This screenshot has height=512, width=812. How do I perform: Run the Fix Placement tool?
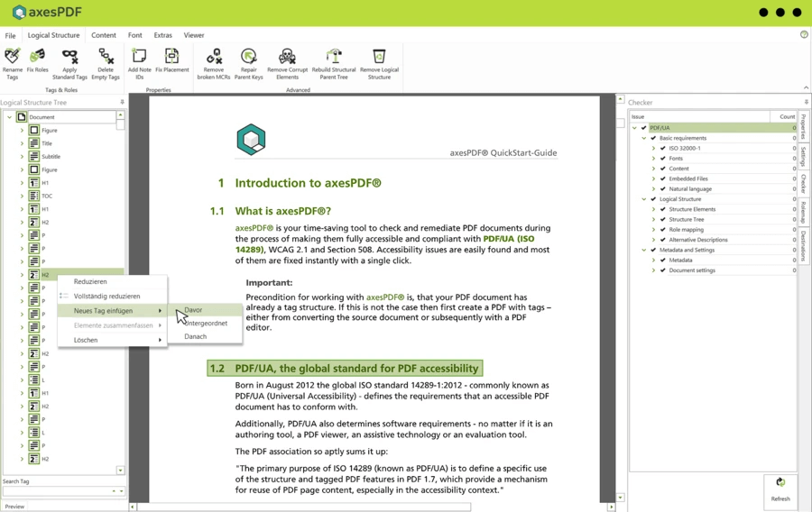pyautogui.click(x=172, y=60)
